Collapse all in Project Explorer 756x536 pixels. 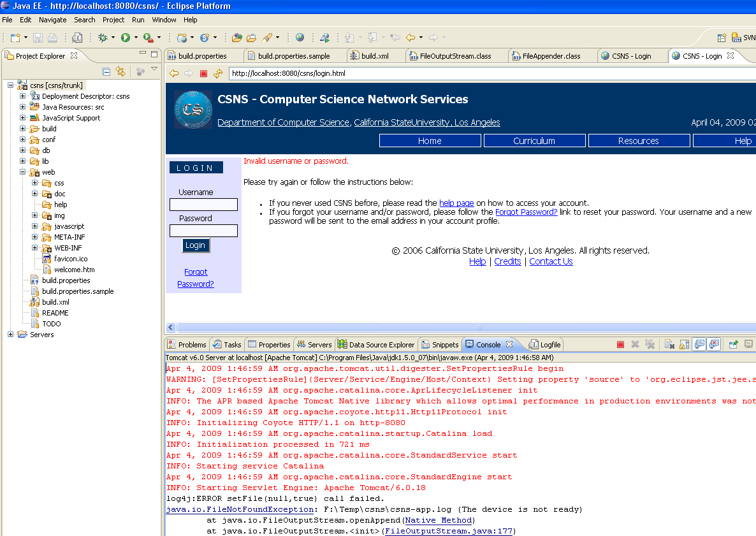tap(106, 71)
